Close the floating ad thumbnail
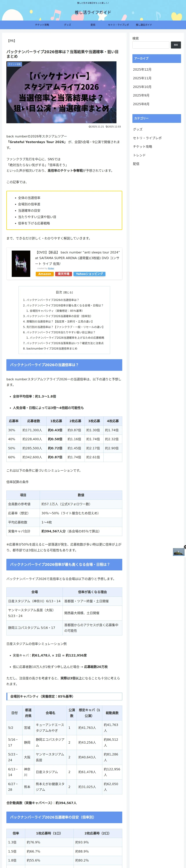186x868 pixels. pyautogui.click(x=185, y=547)
